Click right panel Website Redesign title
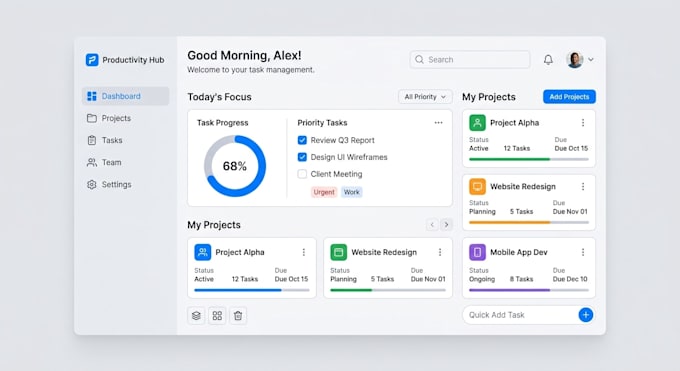Screen dimensions: 680x371 point(523,187)
